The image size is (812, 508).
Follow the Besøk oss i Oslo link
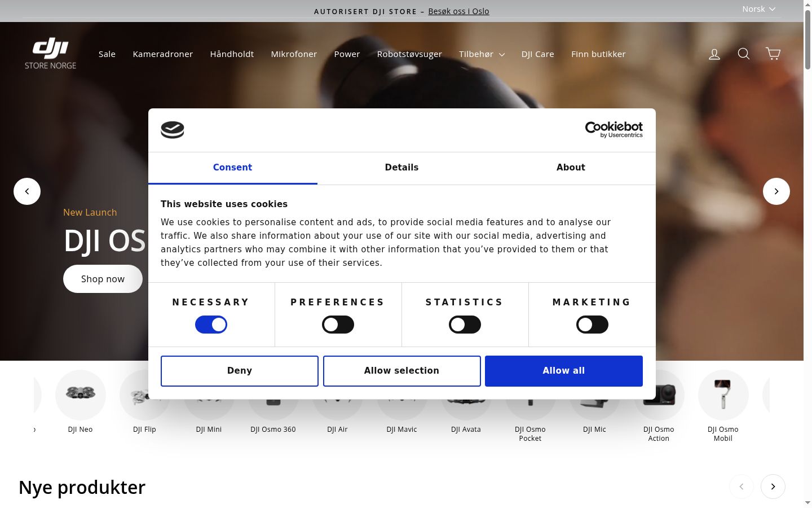[458, 11]
